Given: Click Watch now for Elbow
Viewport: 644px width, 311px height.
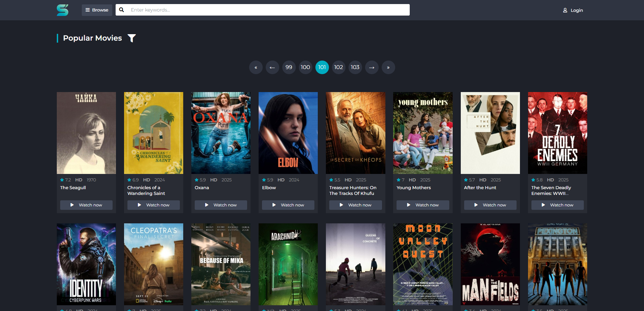Looking at the screenshot, I should tap(288, 205).
